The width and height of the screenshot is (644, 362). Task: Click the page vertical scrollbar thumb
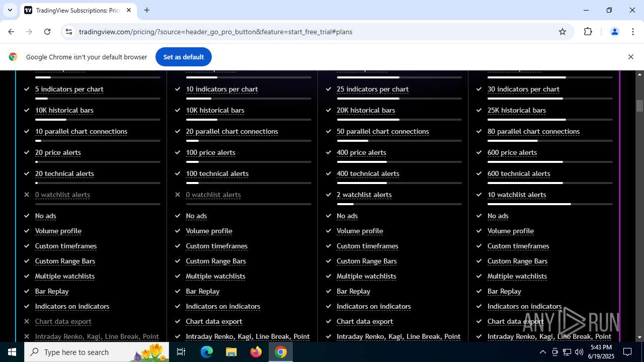click(x=639, y=106)
